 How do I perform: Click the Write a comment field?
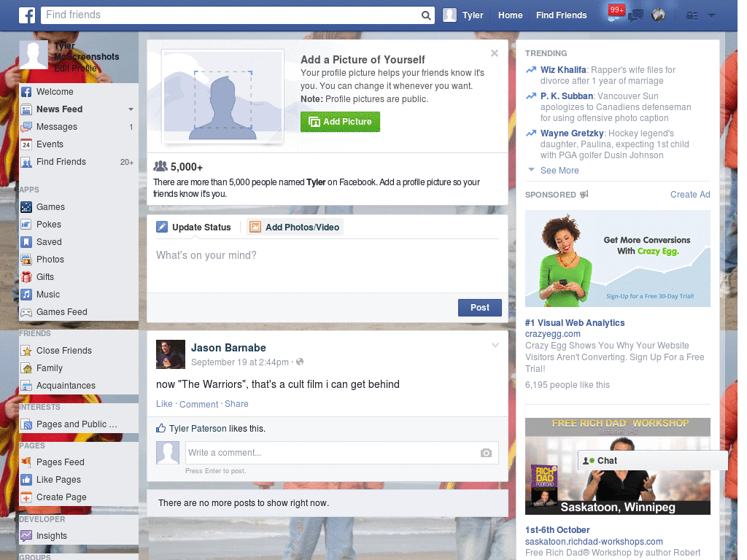click(341, 453)
